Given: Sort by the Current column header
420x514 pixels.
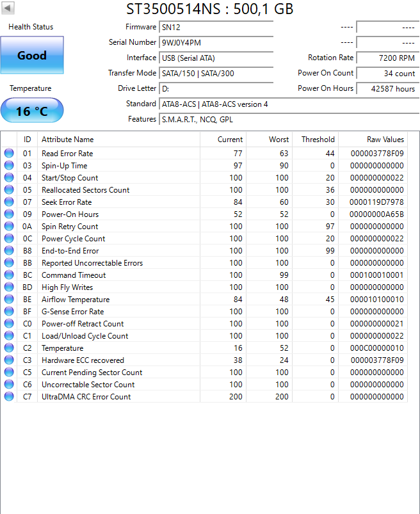Looking at the screenshot, I should point(223,140).
